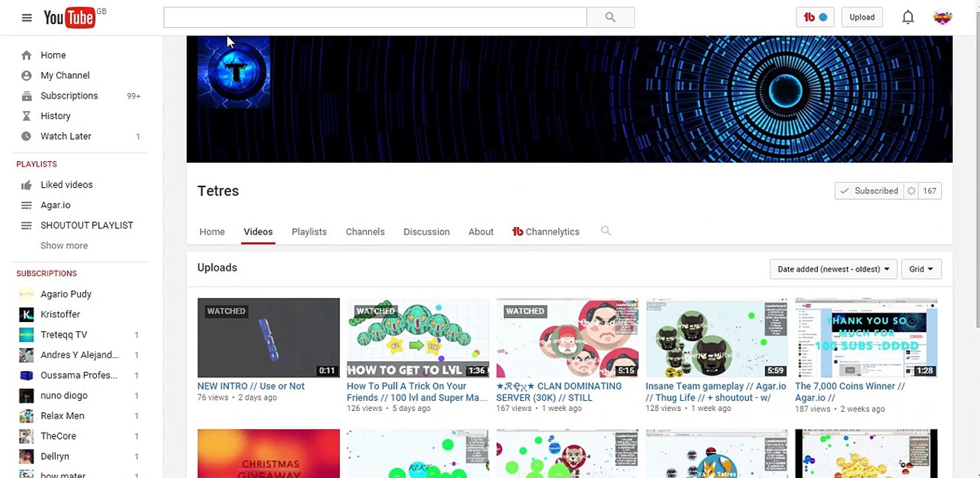Click the Watch Later clock icon
The height and width of the screenshot is (478, 980).
[27, 136]
